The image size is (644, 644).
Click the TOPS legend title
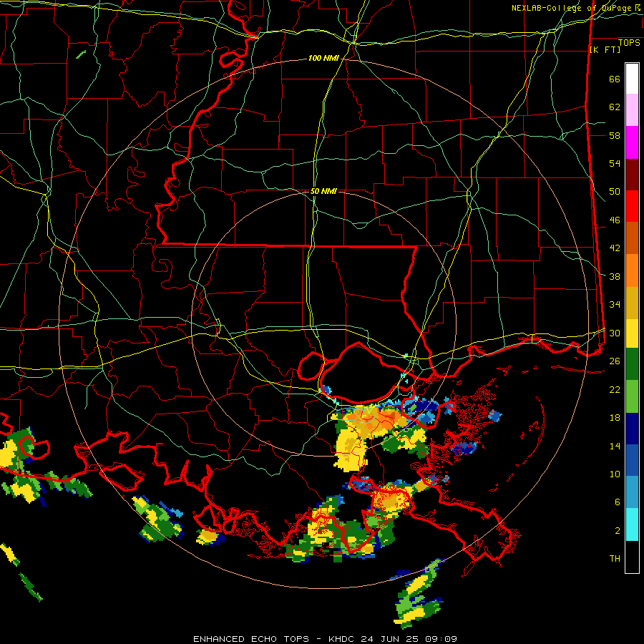[x=629, y=42]
